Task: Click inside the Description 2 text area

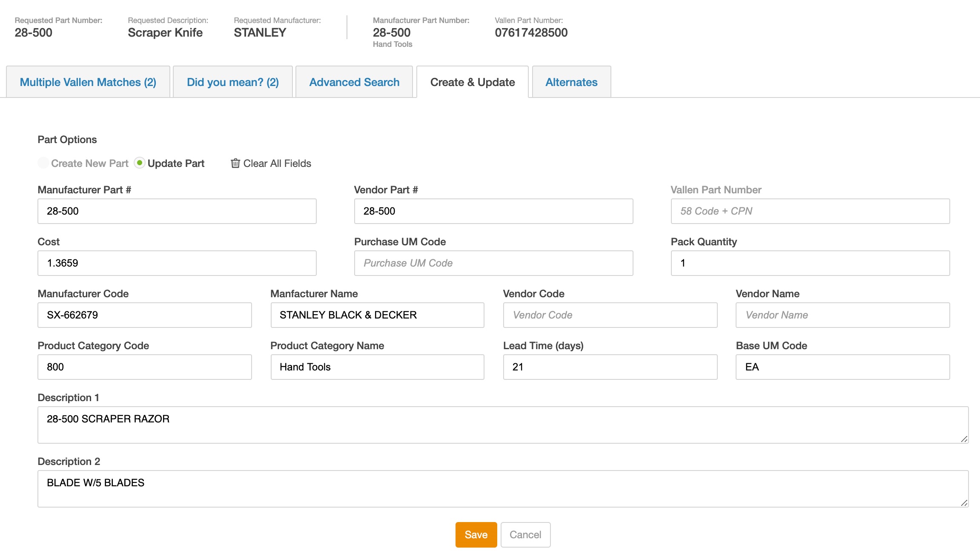Action: click(502, 489)
